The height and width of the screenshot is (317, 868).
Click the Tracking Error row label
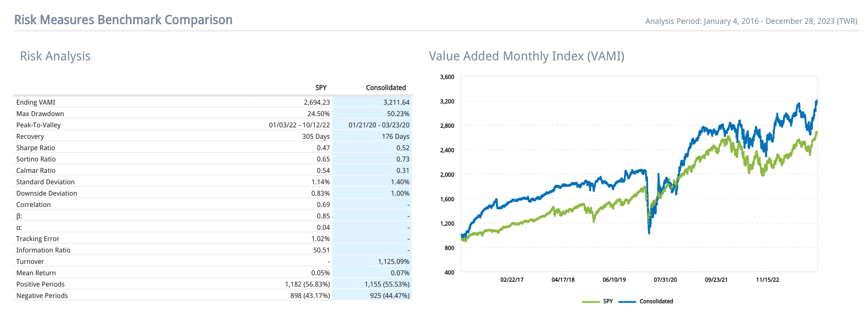pyautogui.click(x=38, y=239)
